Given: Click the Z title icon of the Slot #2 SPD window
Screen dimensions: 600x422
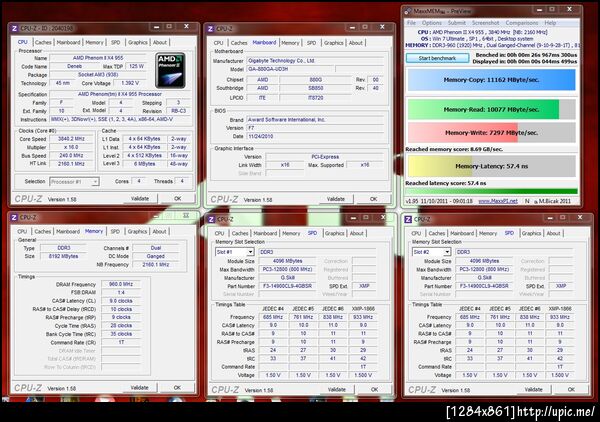Looking at the screenshot, I should [x=408, y=219].
